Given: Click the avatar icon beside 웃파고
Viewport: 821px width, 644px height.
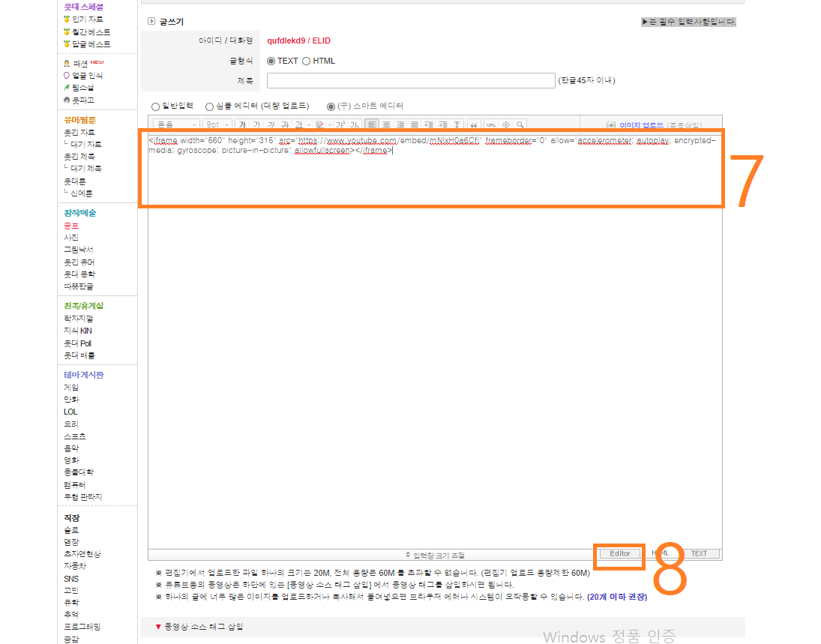Looking at the screenshot, I should (67, 100).
